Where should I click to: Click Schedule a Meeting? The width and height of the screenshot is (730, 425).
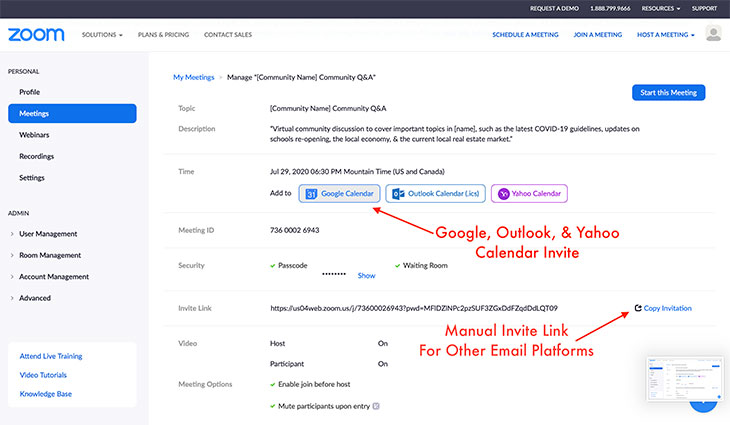pyautogui.click(x=525, y=34)
